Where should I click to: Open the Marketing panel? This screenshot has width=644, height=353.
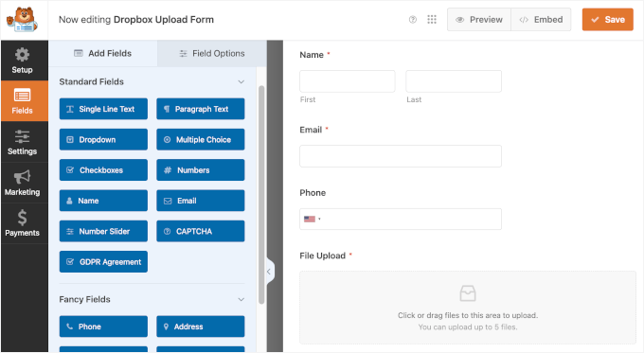coord(22,183)
